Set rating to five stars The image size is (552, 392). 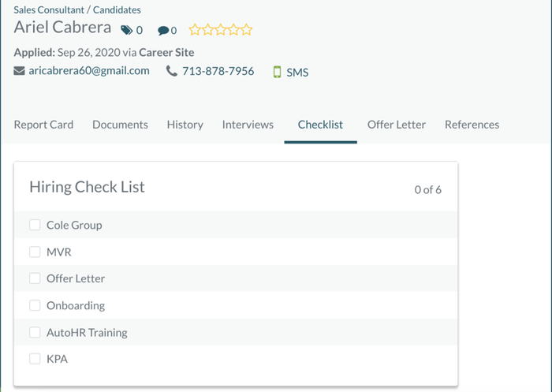(246, 30)
